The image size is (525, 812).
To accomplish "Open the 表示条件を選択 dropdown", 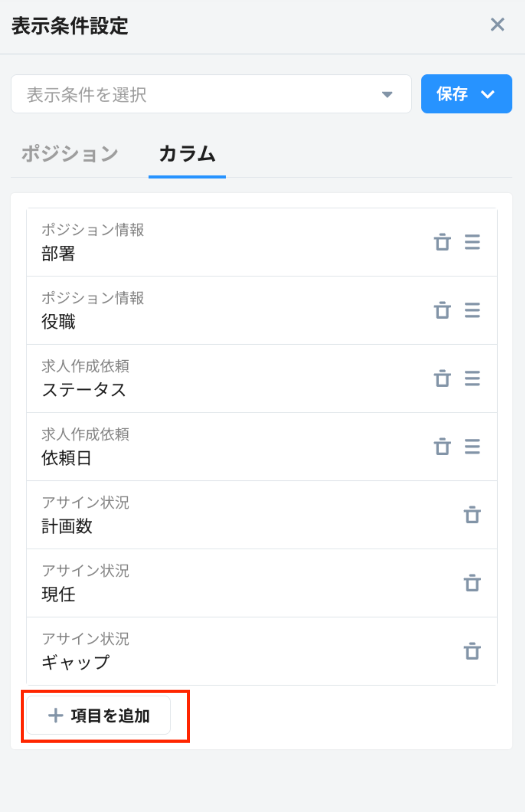I will (211, 94).
